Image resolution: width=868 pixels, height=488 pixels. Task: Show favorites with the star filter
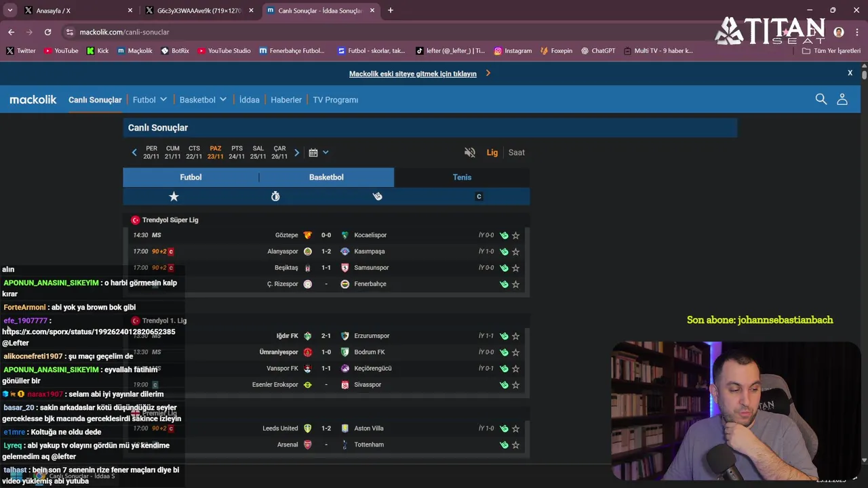point(174,197)
